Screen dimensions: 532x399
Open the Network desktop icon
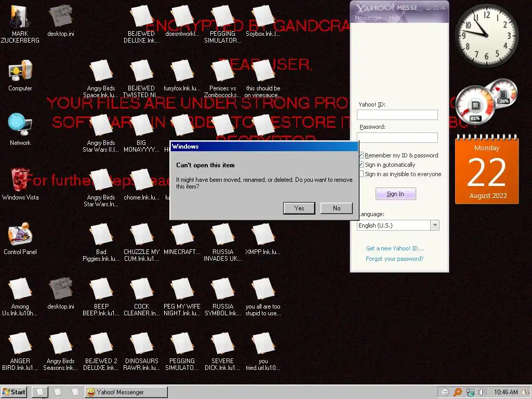(20, 129)
